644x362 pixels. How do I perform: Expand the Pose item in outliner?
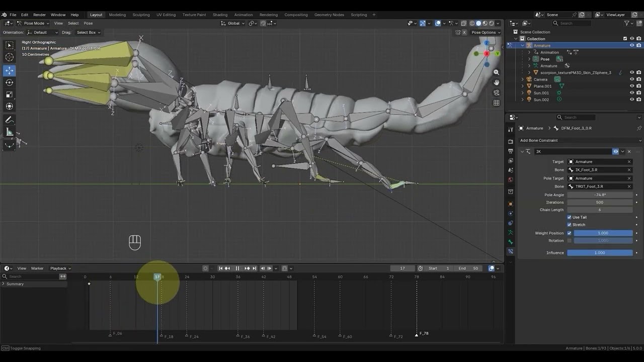(x=529, y=59)
